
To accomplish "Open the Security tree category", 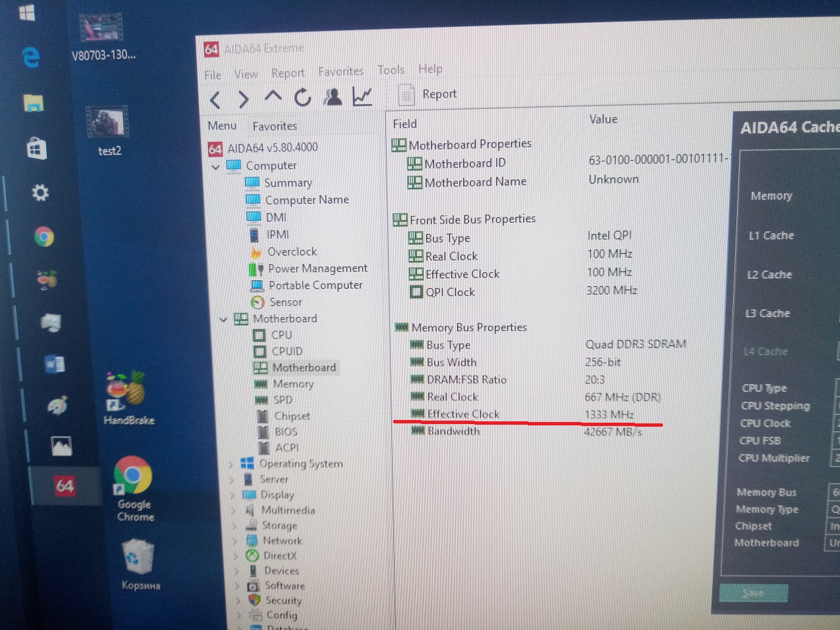I will click(275, 600).
